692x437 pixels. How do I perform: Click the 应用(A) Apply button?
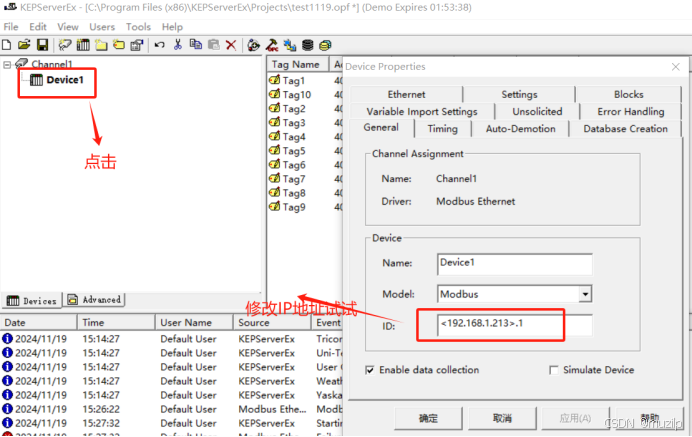[575, 418]
